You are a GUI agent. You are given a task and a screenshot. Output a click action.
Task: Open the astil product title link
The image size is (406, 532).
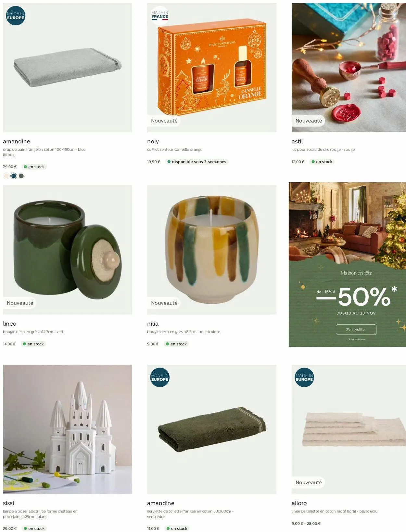click(x=297, y=141)
